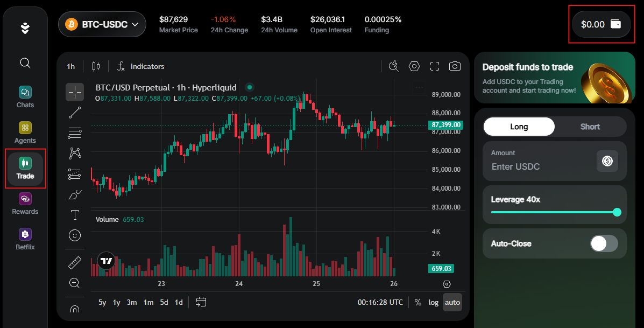Select the brush drawing tool
The height and width of the screenshot is (328, 644).
(75, 194)
